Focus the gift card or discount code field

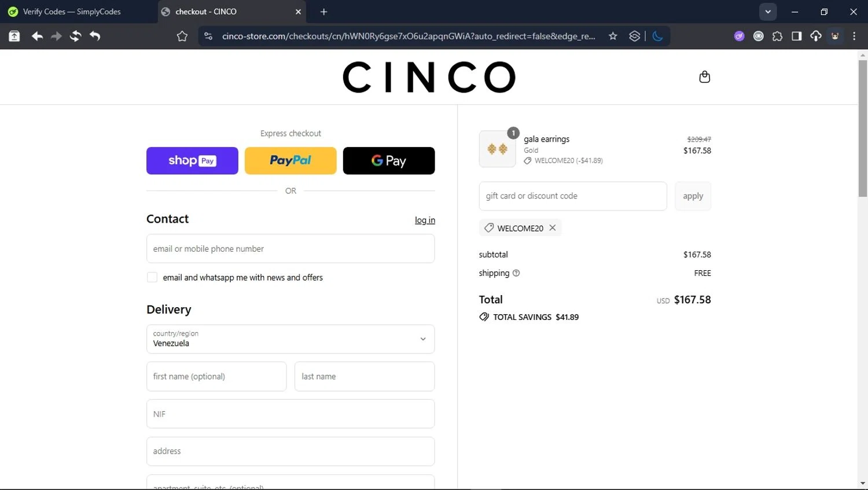(573, 196)
